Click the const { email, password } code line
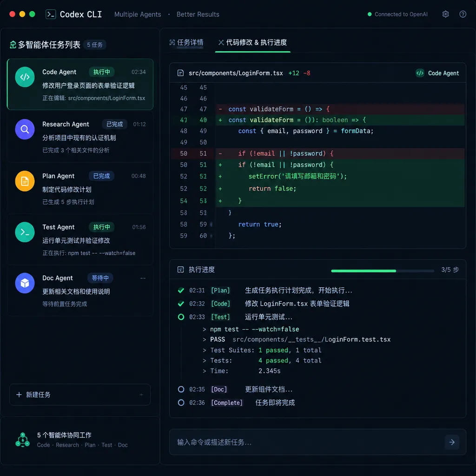This screenshot has width=476, height=476. 306,131
